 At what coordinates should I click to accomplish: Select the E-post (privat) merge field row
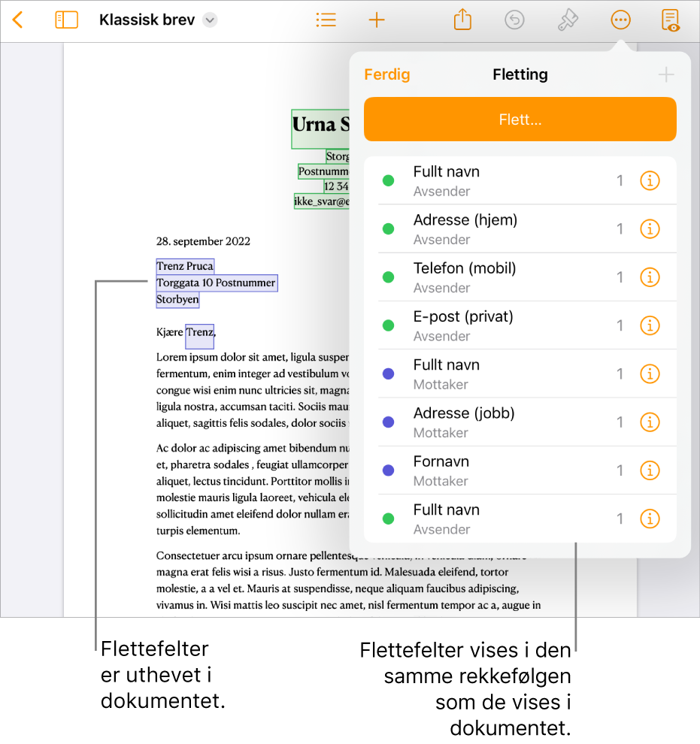click(x=520, y=325)
